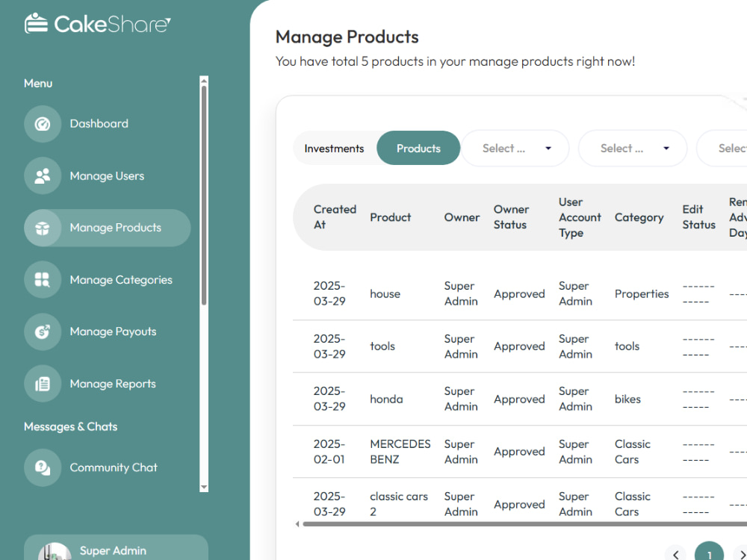
Task: Open the third partially visible Select dropdown
Action: 722,148
